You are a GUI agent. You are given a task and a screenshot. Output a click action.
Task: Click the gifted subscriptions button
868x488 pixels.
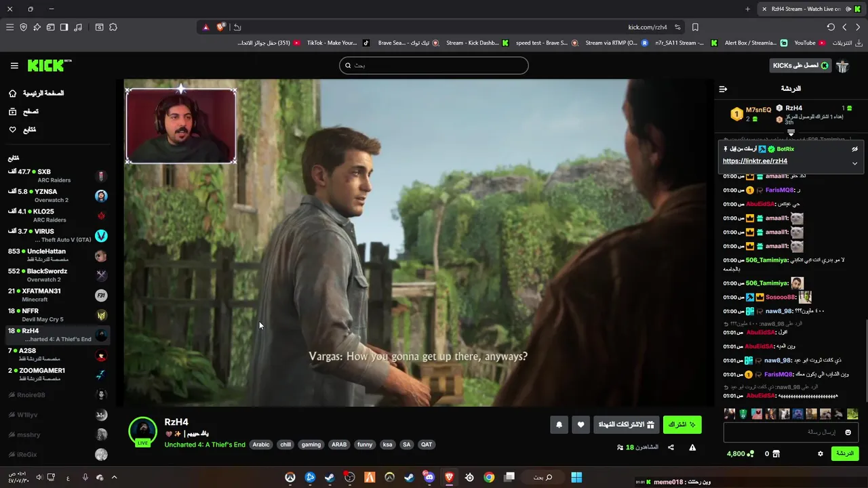626,425
